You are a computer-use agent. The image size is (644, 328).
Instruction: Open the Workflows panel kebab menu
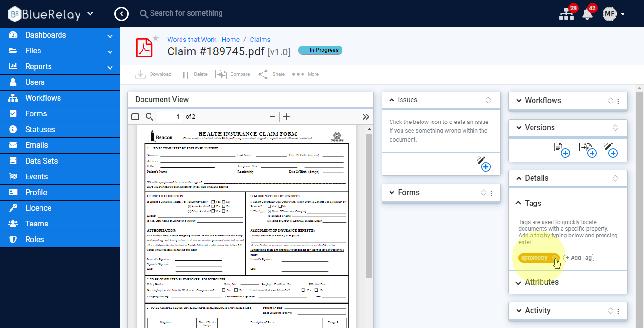[619, 101]
